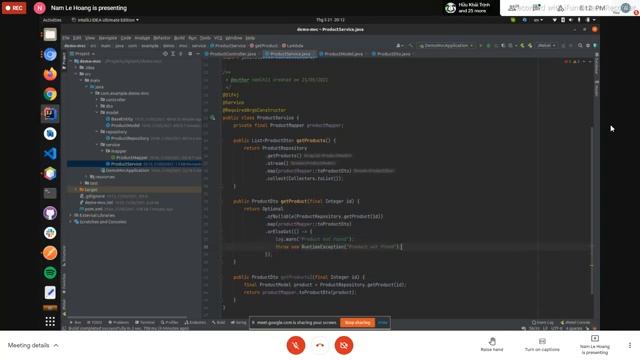The height and width of the screenshot is (360, 640).
Task: Open the Navigate menu
Action: click(108, 38)
